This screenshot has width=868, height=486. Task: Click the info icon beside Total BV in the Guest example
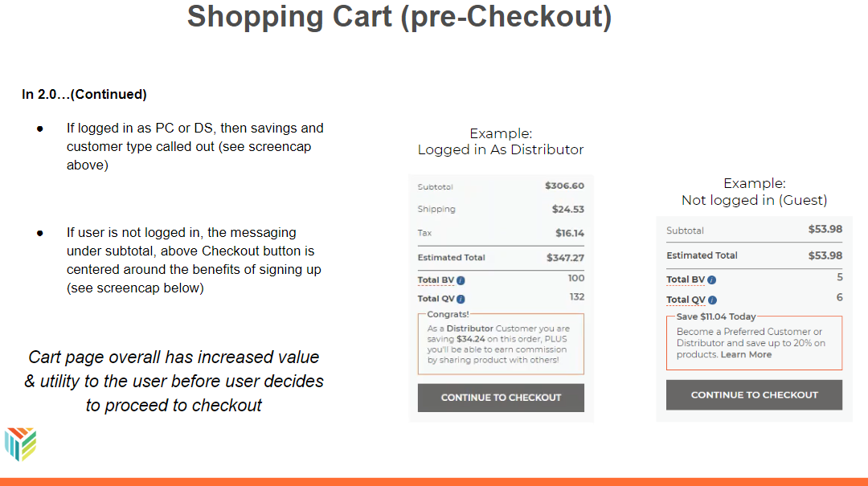tap(712, 280)
